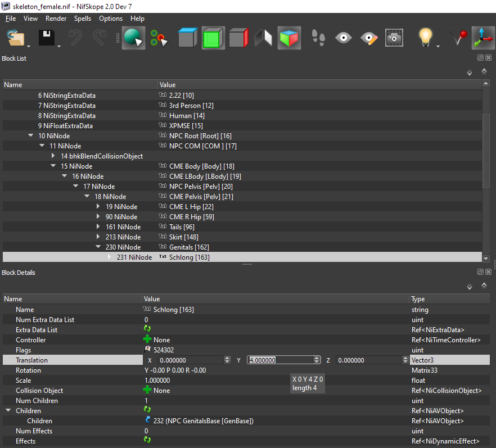Open the Spells menu
496x448 pixels.
point(83,19)
